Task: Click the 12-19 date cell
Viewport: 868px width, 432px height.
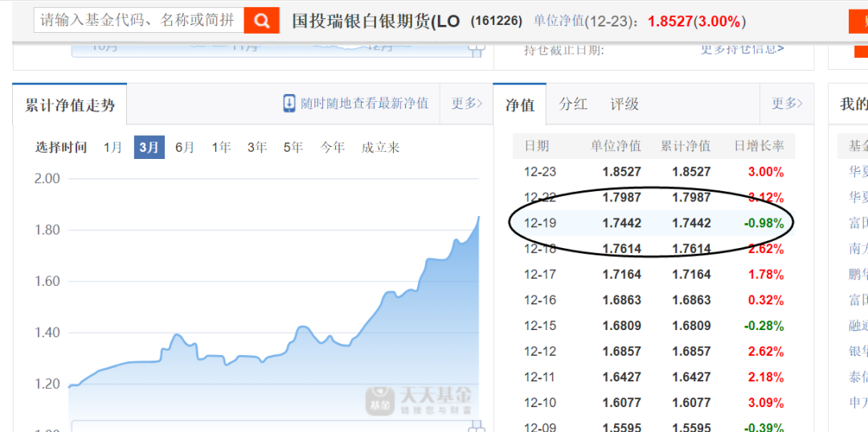Action: 540,223
